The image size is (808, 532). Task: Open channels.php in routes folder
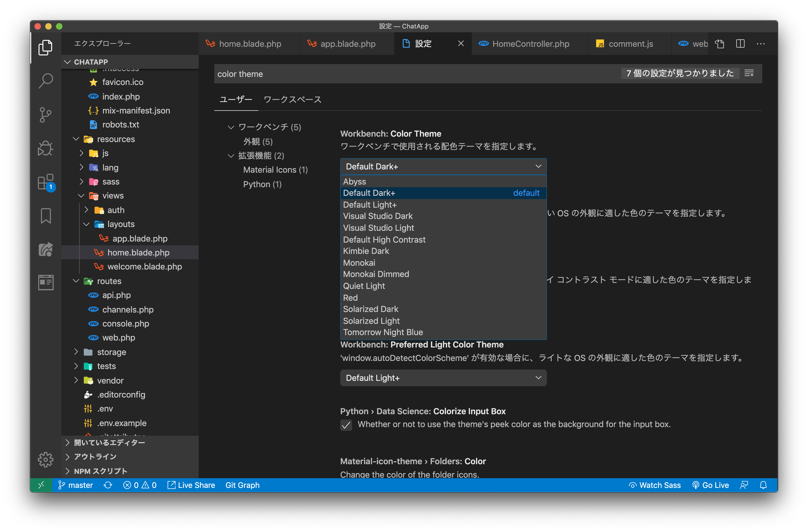click(x=130, y=309)
